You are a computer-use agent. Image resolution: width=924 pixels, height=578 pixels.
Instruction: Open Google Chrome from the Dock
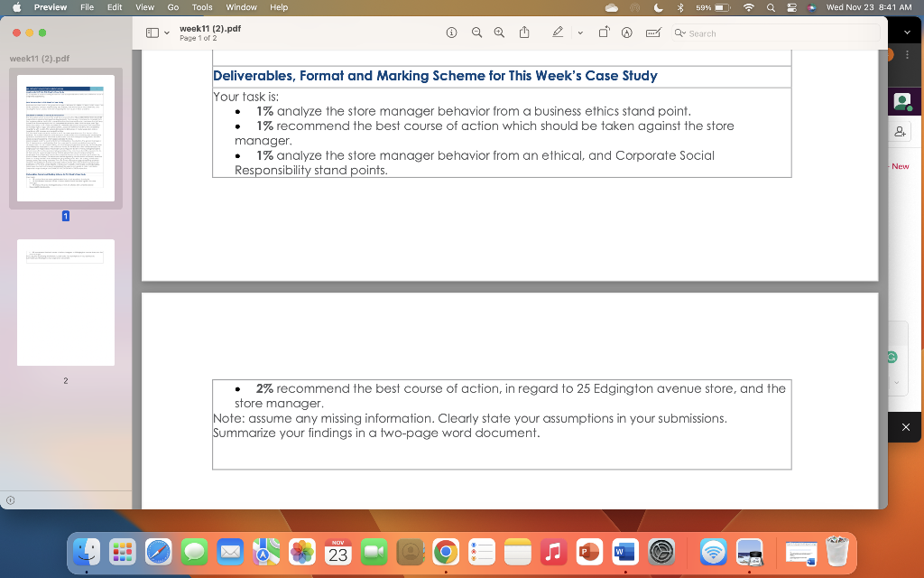446,552
